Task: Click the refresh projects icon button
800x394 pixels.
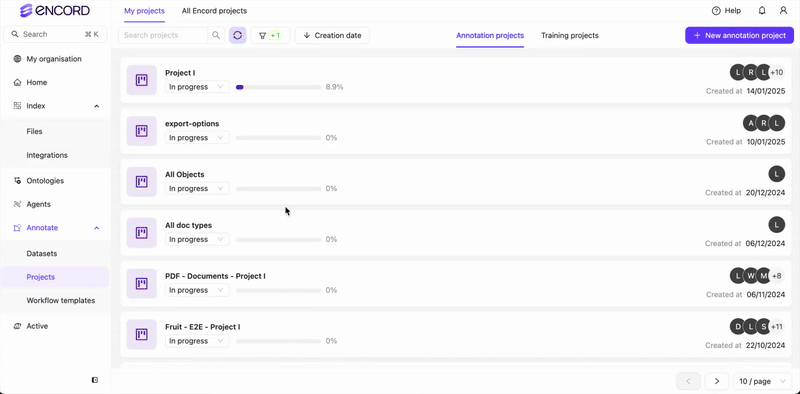Action: 238,35
